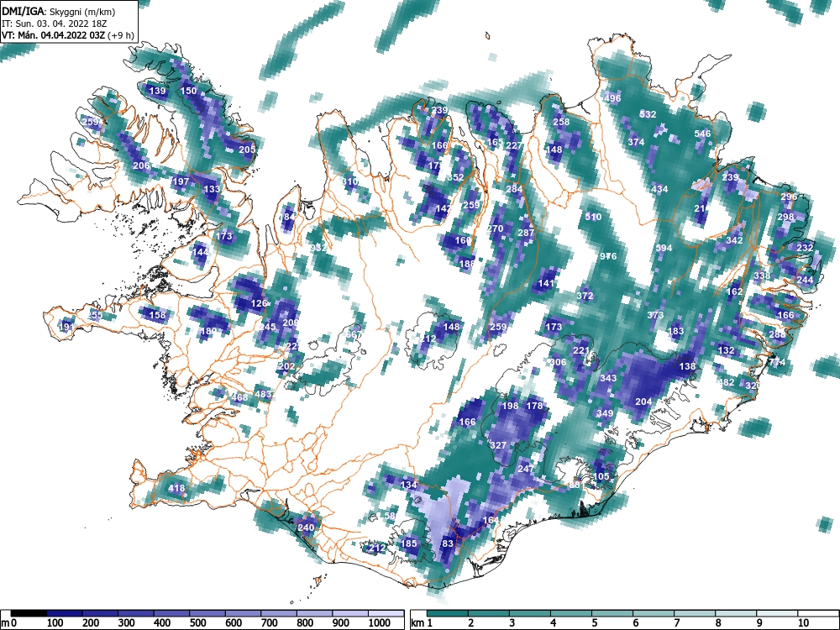
Task: Click the 'VT: Mán. 04.04.2022 03Z' valid time
Action: [52, 35]
